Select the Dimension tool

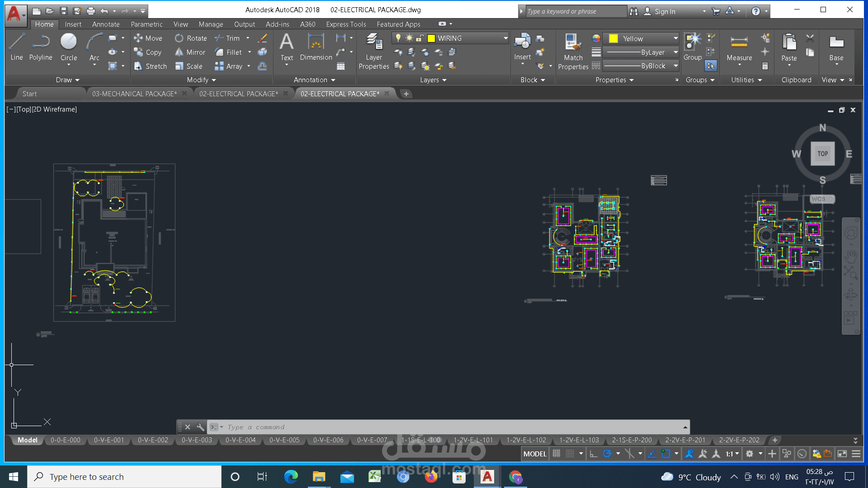[316, 47]
